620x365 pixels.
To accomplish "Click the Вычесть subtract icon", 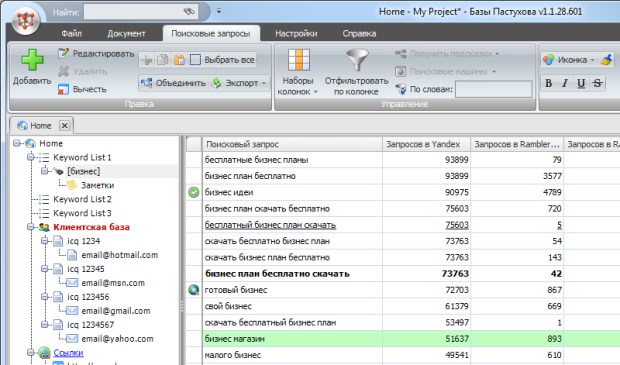I will 63,89.
